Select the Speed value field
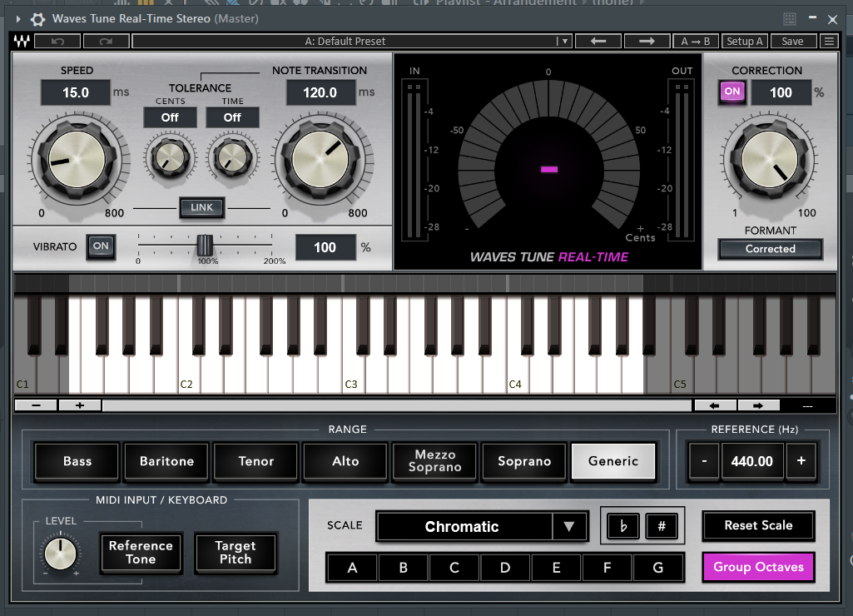This screenshot has width=853, height=616. (76, 92)
